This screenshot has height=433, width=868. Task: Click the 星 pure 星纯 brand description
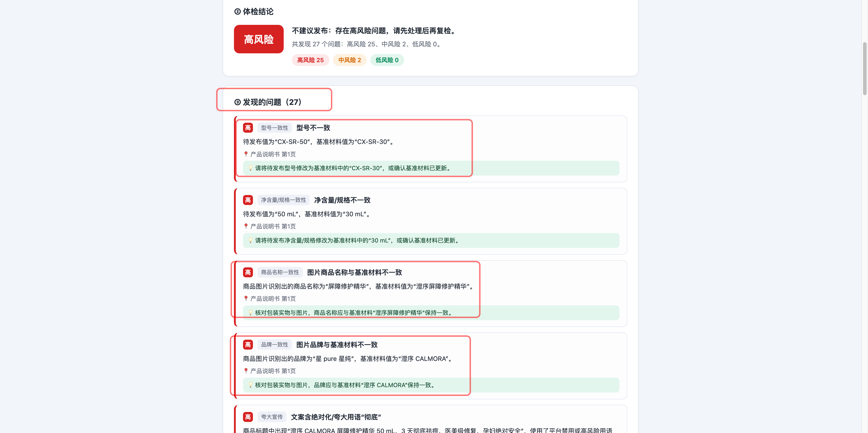348,358
